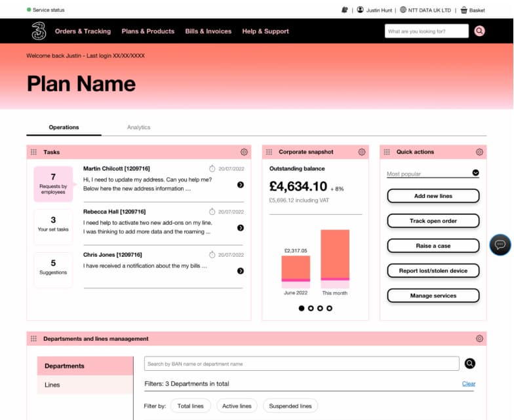Open Rebecca Hall request arrow
Screen dimensions: 514x420
click(x=240, y=228)
